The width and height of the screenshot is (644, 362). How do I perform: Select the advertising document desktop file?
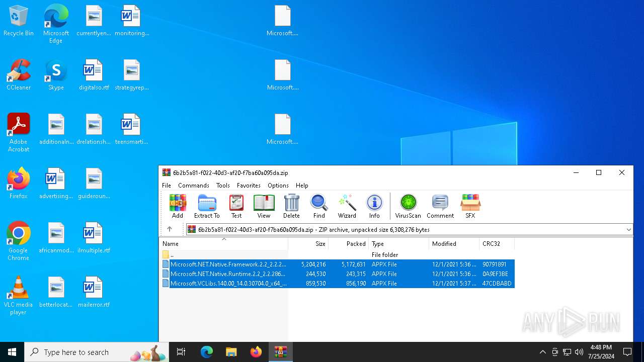tap(56, 184)
